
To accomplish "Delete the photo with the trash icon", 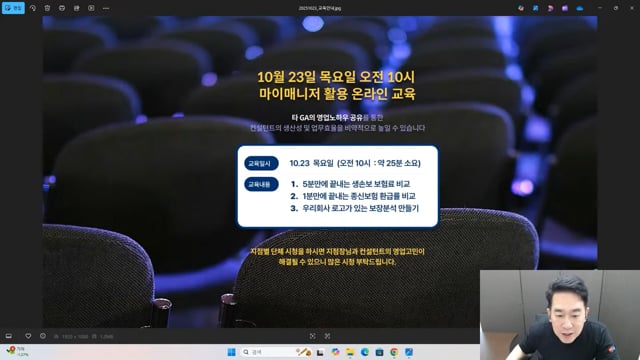I will point(47,8).
